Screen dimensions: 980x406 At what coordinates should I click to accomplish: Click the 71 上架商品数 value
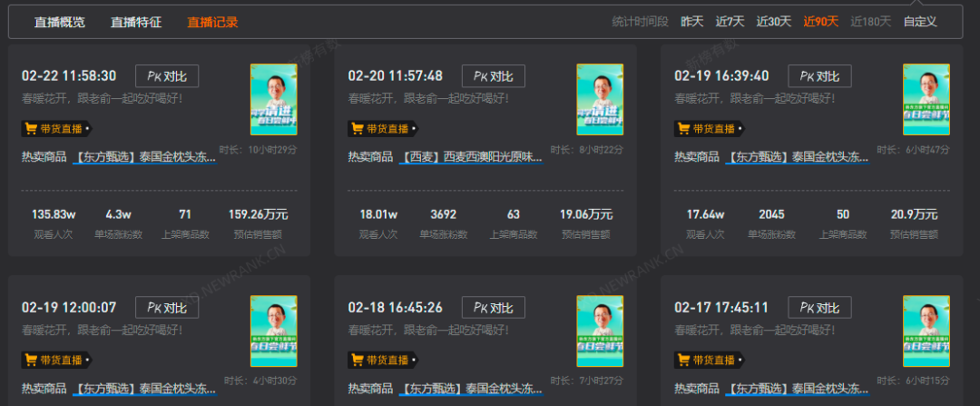(x=185, y=214)
